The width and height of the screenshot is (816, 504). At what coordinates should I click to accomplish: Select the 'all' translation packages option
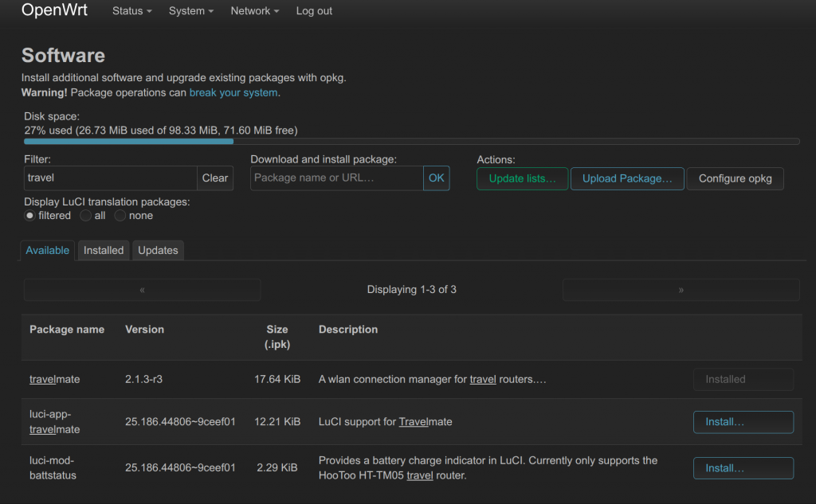pyautogui.click(x=85, y=215)
